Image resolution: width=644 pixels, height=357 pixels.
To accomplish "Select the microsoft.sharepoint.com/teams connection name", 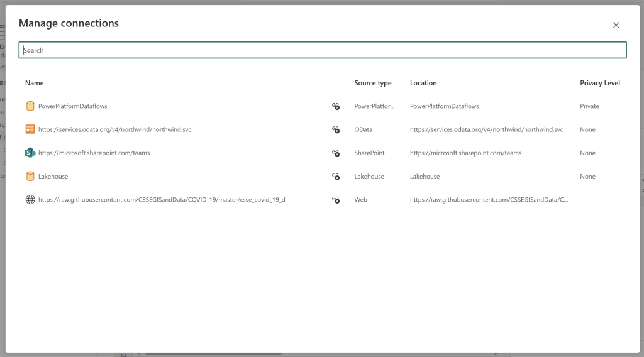I will pyautogui.click(x=94, y=153).
